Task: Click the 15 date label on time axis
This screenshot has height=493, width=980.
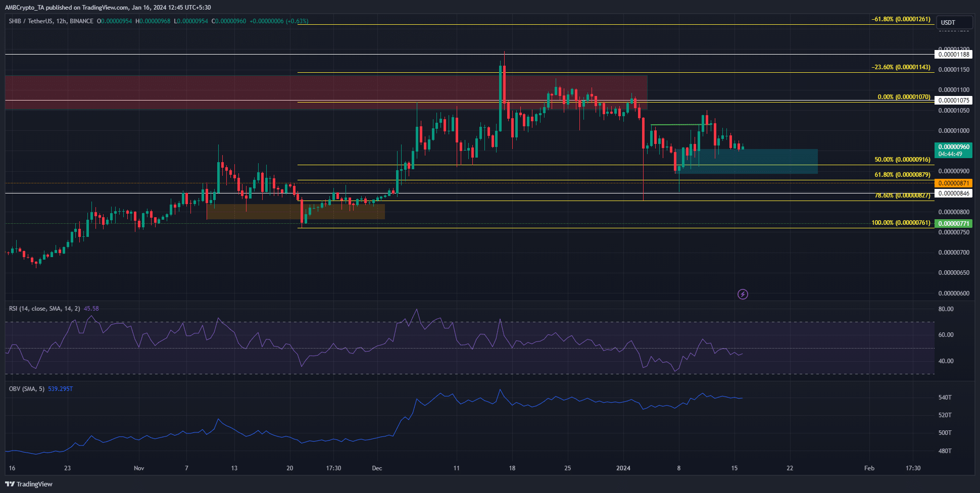Action: 734,468
